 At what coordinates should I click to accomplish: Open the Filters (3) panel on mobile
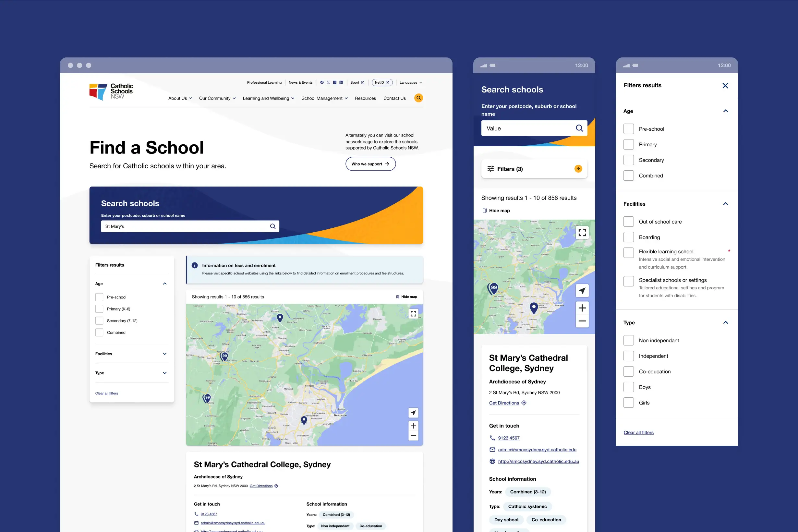click(534, 169)
